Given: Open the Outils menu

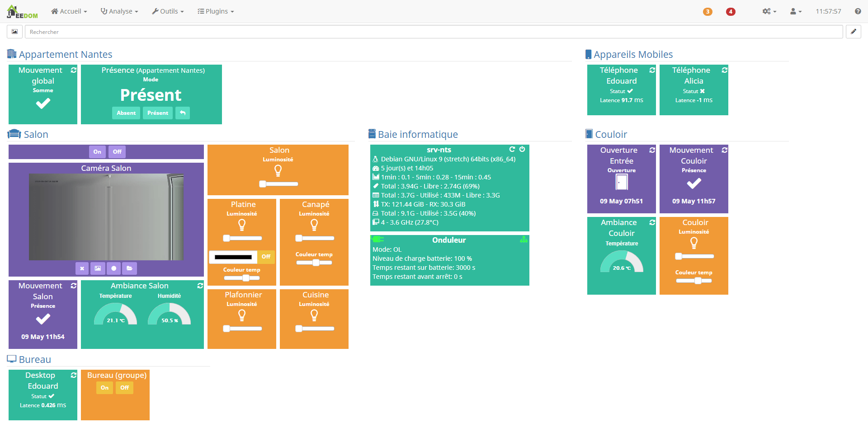Looking at the screenshot, I should click(168, 11).
